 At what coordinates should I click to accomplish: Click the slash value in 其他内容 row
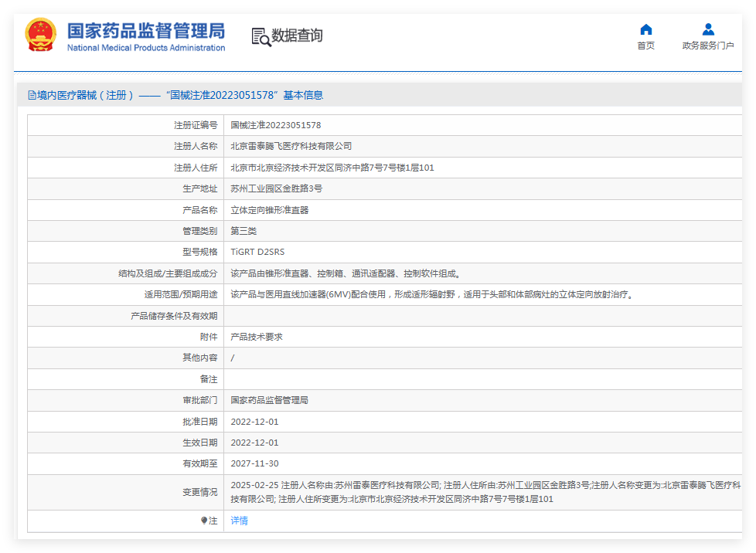pyautogui.click(x=233, y=358)
